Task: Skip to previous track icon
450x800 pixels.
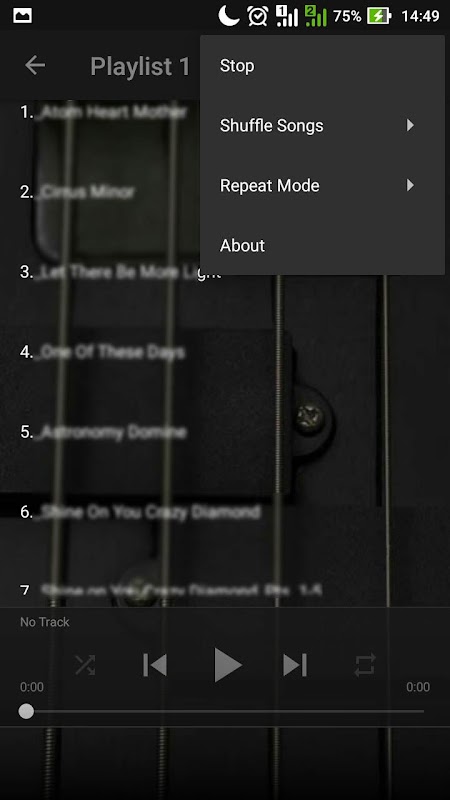Action: 155,665
